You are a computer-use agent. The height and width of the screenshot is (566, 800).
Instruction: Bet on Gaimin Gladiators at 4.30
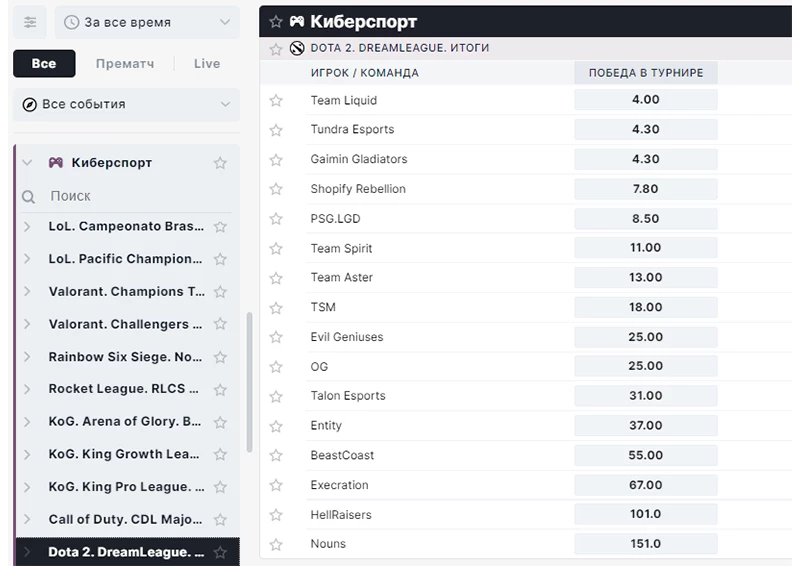pos(645,159)
